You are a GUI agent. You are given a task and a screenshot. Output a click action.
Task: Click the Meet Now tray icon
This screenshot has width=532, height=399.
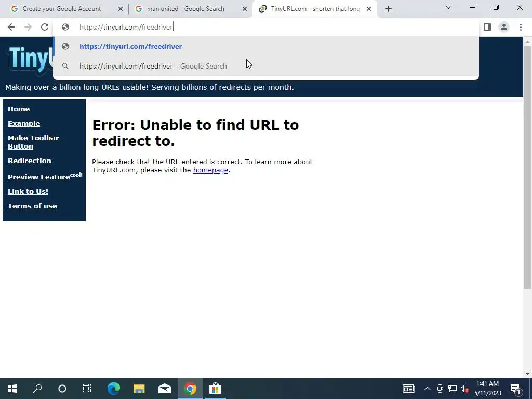pyautogui.click(x=440, y=389)
